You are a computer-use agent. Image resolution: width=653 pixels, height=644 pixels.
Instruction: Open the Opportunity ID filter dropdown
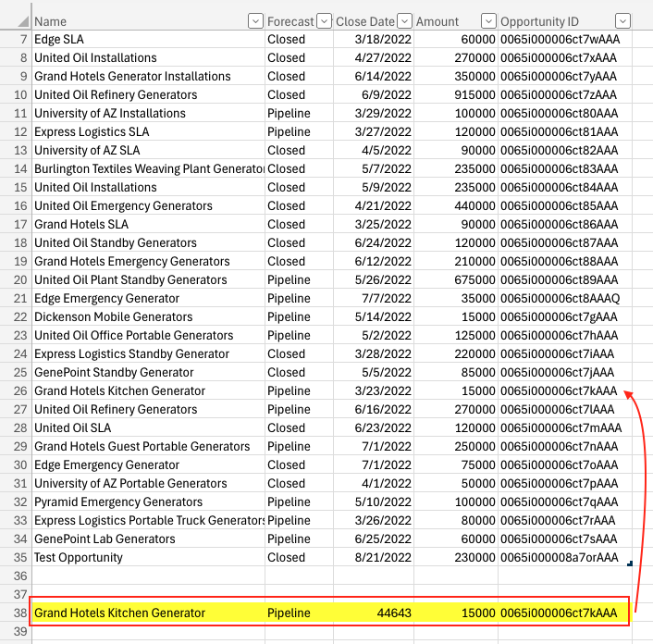pos(622,20)
